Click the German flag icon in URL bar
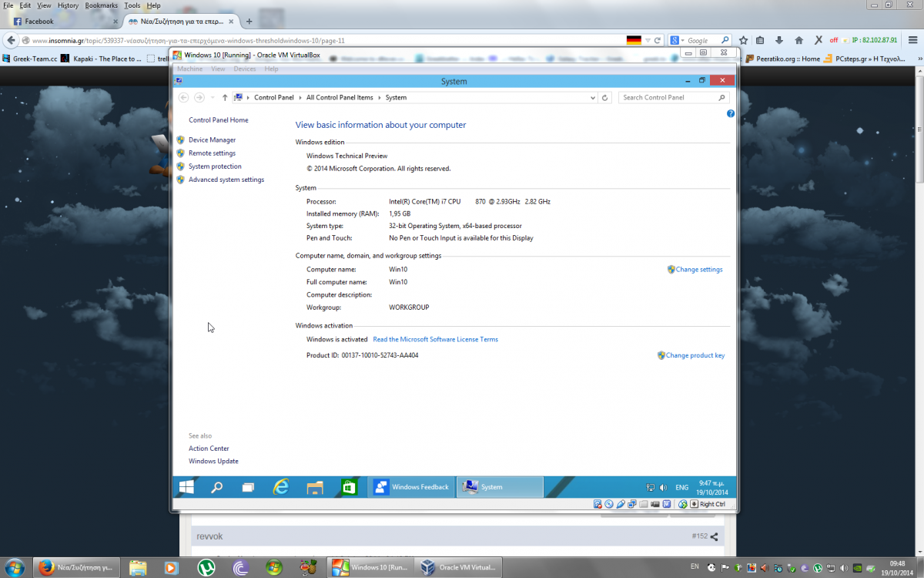This screenshot has height=578, width=924. 634,40
